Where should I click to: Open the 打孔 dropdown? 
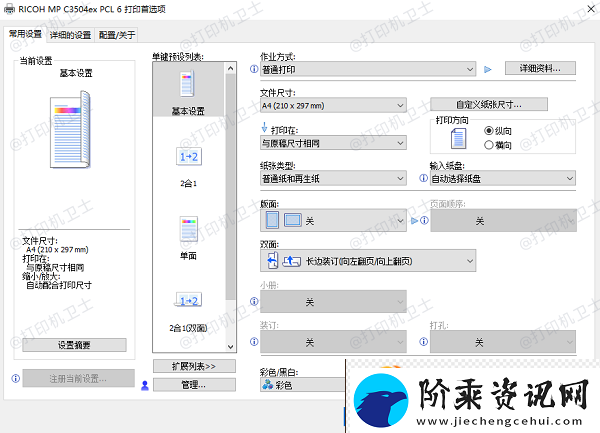[x=503, y=342]
